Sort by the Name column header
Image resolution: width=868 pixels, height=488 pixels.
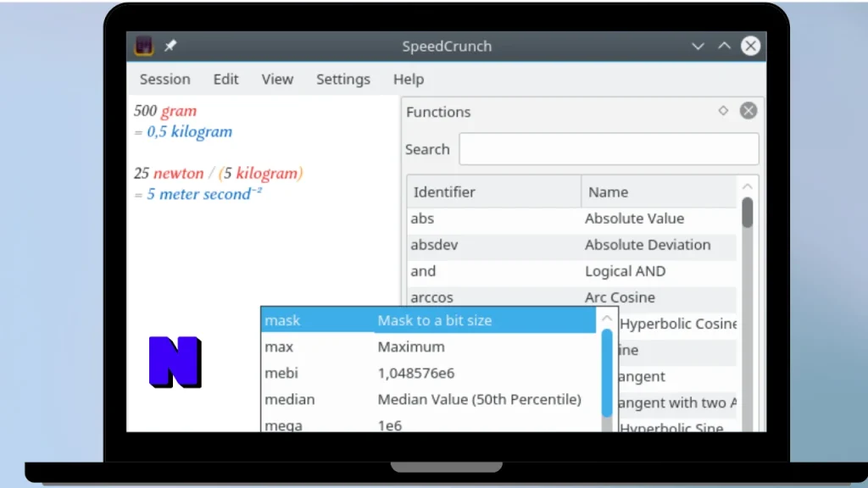tap(659, 192)
